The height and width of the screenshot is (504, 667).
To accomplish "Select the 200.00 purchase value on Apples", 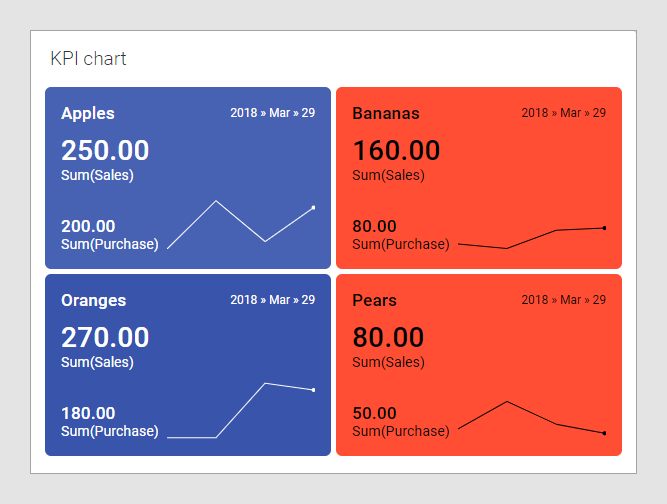I will click(88, 226).
